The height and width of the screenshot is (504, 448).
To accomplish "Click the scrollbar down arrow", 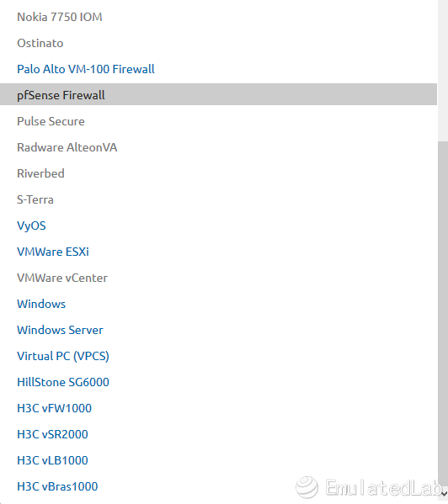I will click(x=444, y=493).
